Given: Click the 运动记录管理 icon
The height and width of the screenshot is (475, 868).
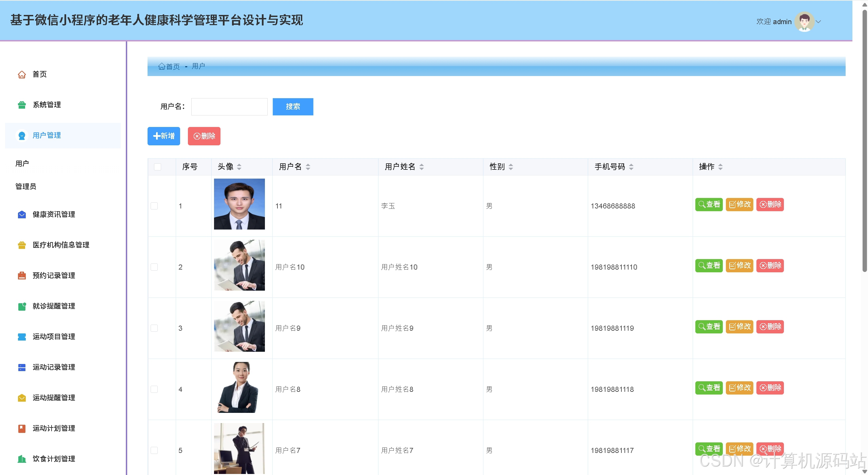Looking at the screenshot, I should (22, 367).
